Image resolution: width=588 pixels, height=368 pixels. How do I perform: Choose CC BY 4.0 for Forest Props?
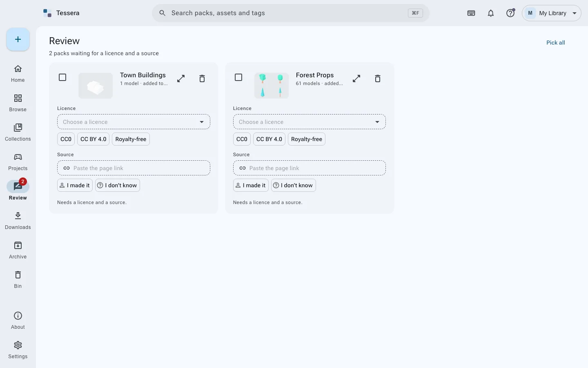pyautogui.click(x=269, y=139)
